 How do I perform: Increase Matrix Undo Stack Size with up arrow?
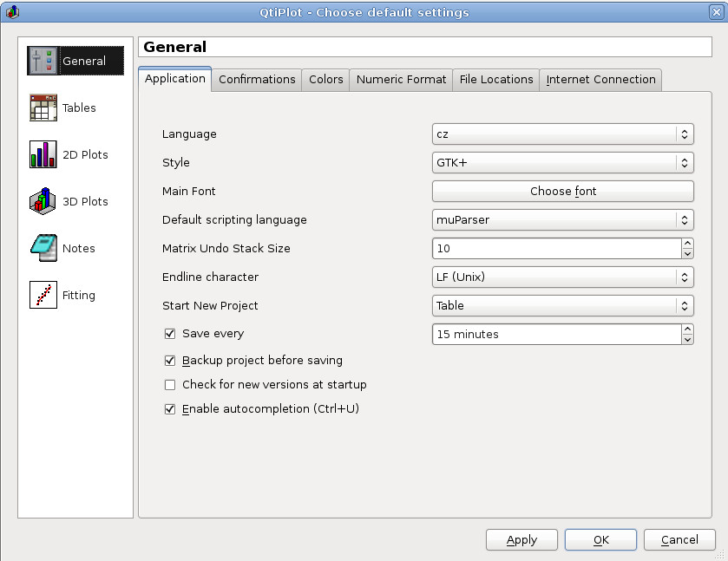[687, 244]
